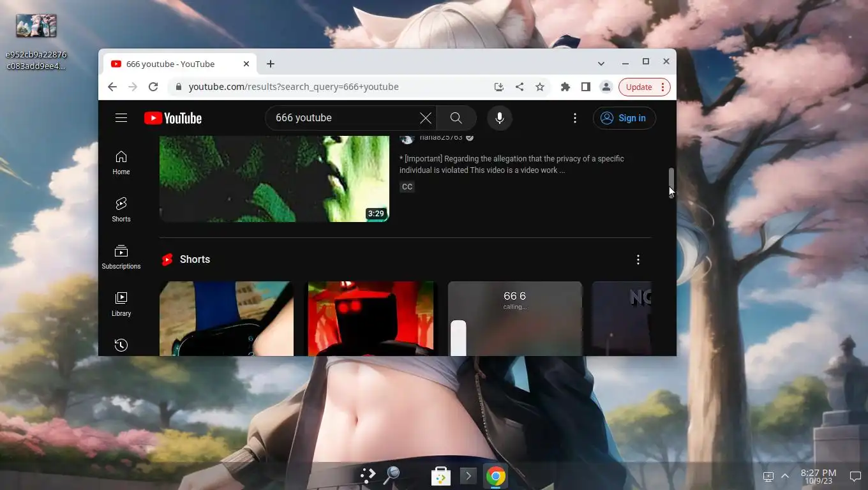Open Subscriptions in the sidebar

pos(121,257)
